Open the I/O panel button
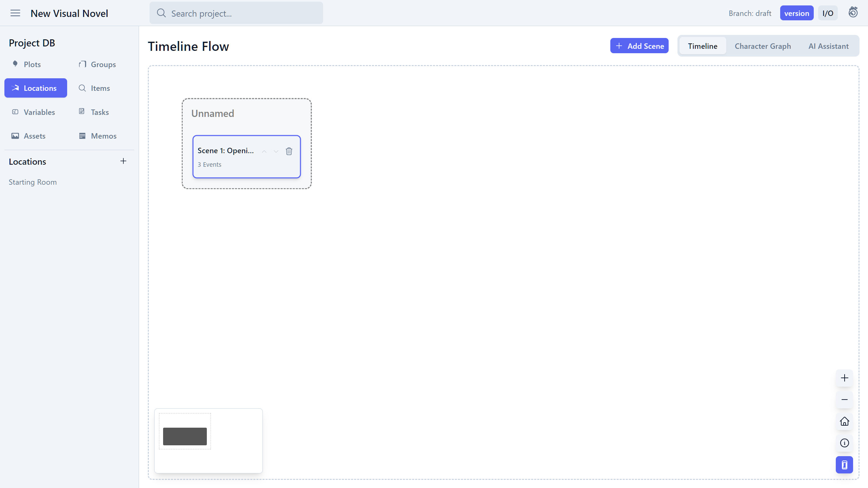Image resolution: width=868 pixels, height=488 pixels. [828, 13]
